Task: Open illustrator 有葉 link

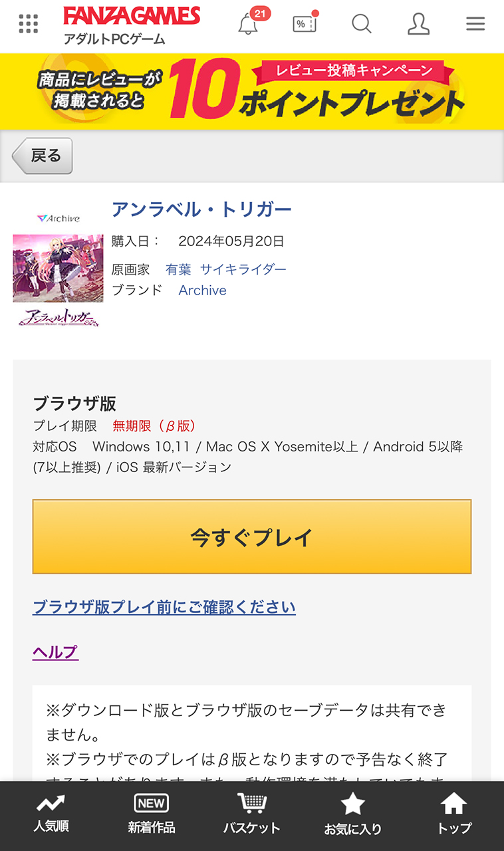Action: [x=178, y=269]
